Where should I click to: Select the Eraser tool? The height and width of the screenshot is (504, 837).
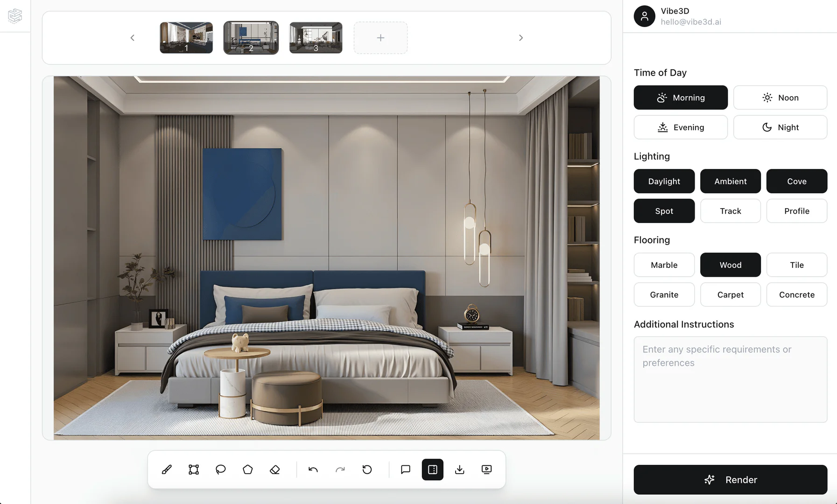pos(275,469)
